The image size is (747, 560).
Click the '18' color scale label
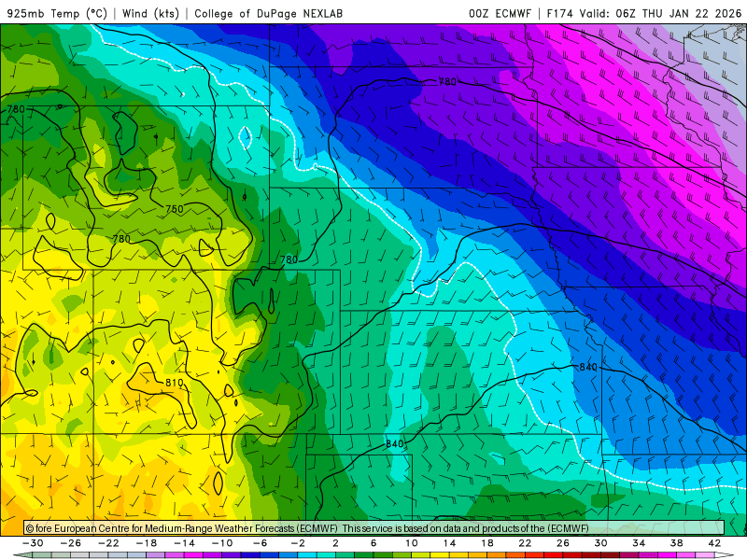tap(487, 543)
